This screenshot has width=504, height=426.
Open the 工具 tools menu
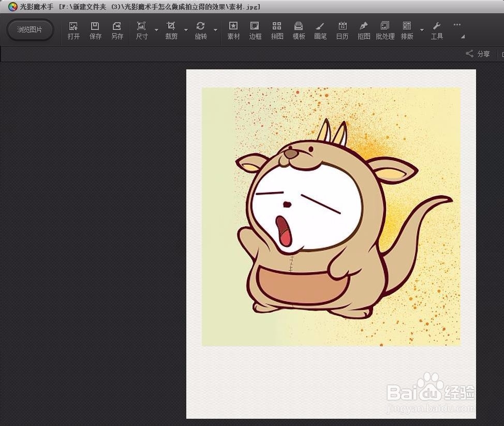pyautogui.click(x=437, y=31)
